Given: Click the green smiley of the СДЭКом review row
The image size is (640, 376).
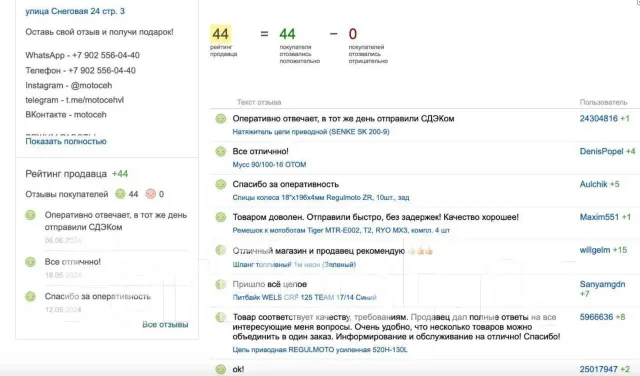Looking at the screenshot, I should [221, 119].
